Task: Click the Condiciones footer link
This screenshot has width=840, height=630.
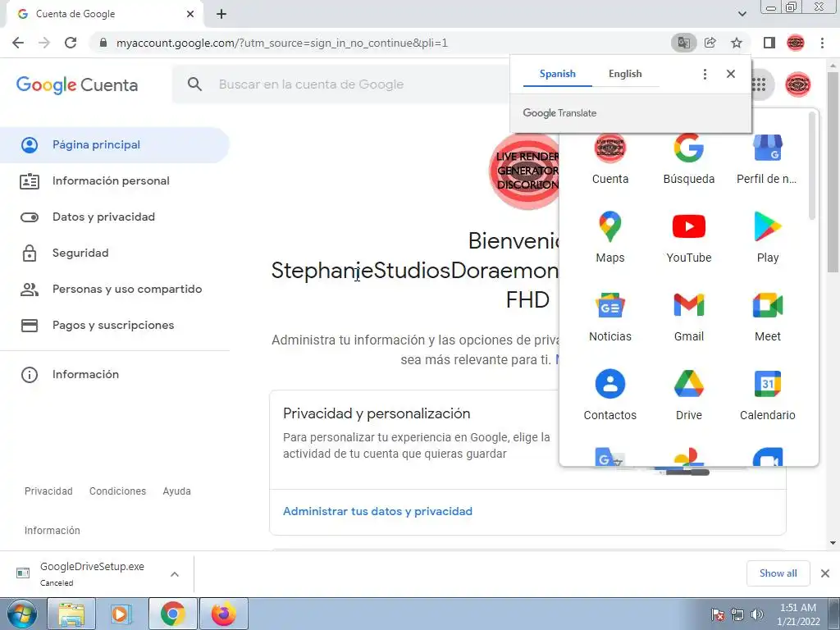Action: (x=118, y=491)
